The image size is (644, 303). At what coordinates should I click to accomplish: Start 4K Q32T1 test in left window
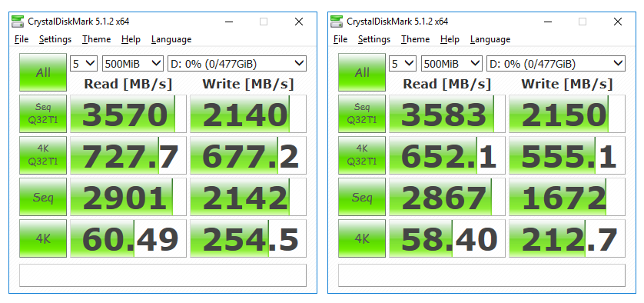click(43, 155)
